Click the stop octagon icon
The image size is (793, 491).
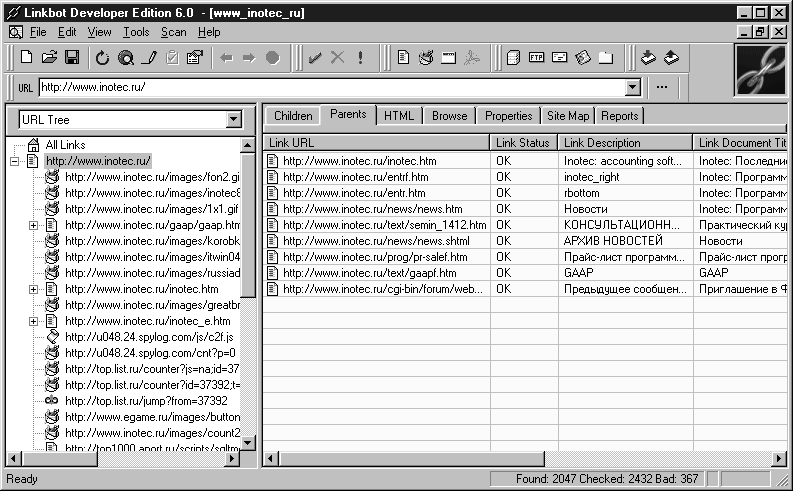273,58
